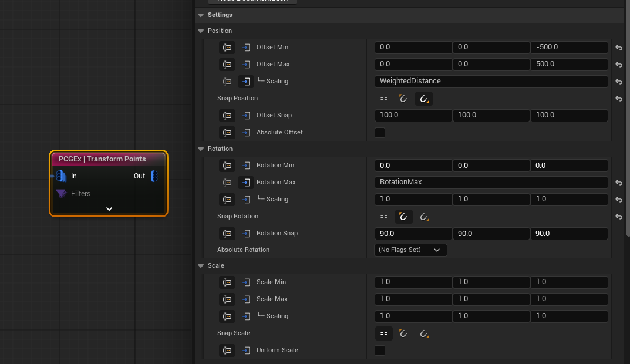The width and height of the screenshot is (630, 364).
Task: Click the constant-value icon beside Offset Min
Action: coord(227,48)
